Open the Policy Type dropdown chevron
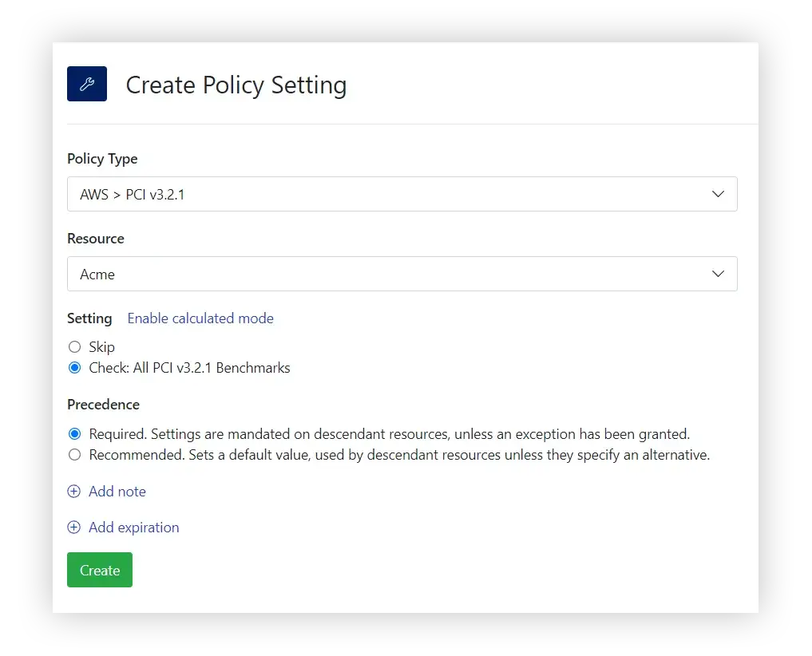The image size is (812, 656). pyautogui.click(x=718, y=194)
